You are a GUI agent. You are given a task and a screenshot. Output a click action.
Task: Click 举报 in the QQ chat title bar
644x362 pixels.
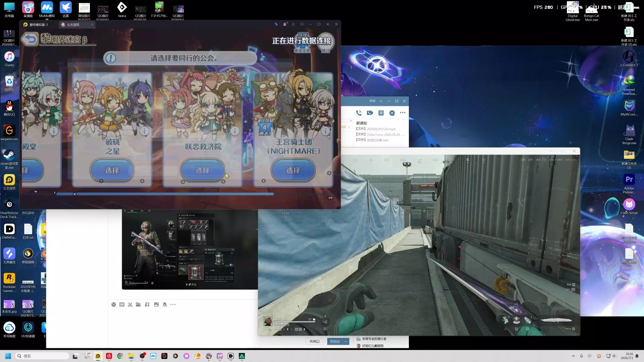pyautogui.click(x=372, y=101)
